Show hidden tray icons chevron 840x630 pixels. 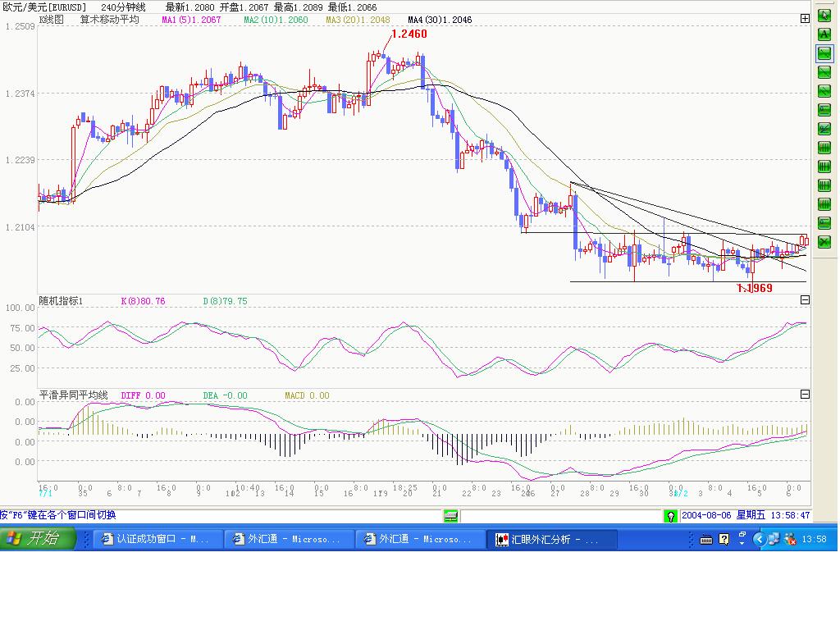(x=758, y=540)
